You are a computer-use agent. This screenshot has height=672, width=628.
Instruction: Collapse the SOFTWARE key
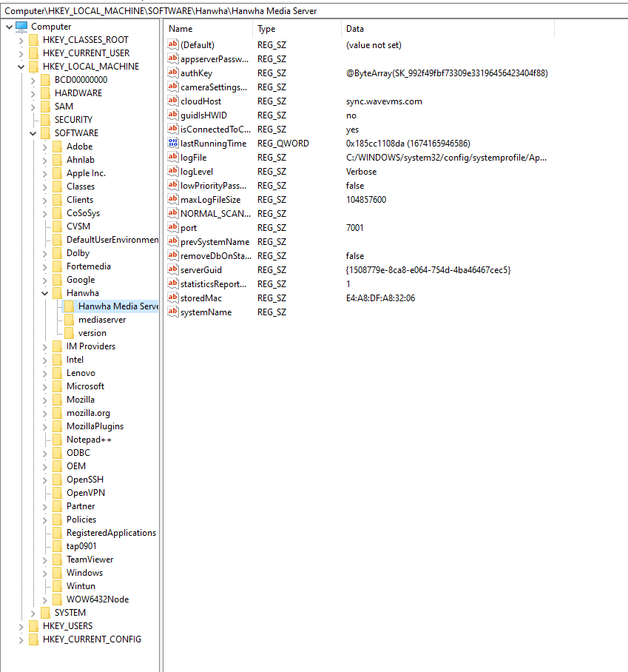[33, 133]
